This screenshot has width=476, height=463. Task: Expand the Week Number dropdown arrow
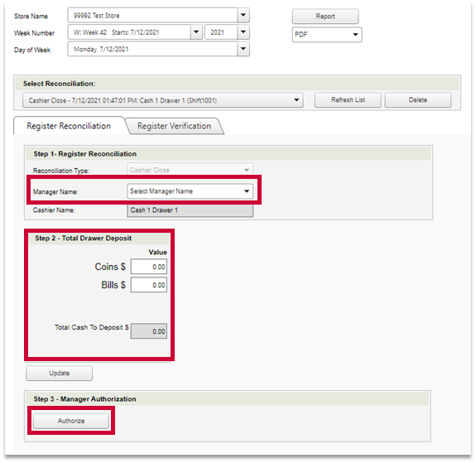(196, 32)
